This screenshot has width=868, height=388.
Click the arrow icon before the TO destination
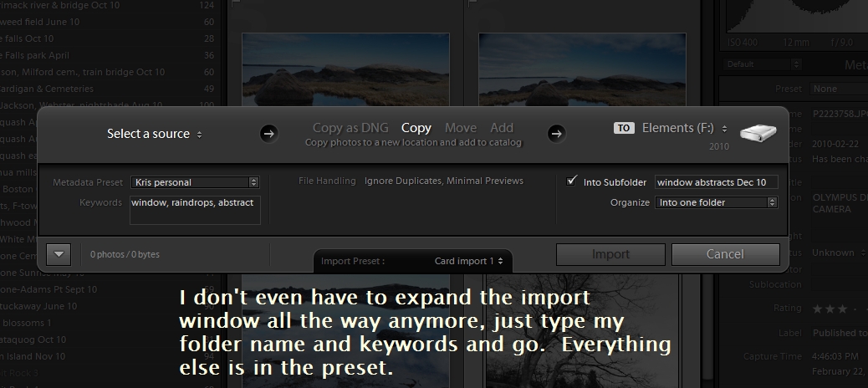click(556, 133)
